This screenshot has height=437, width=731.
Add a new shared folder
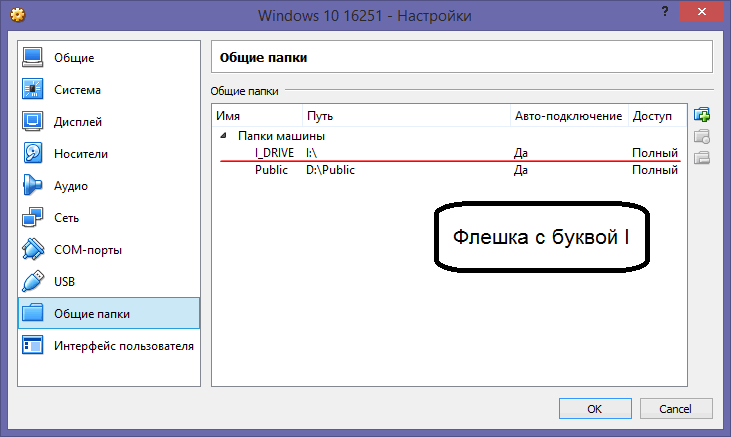pos(702,114)
